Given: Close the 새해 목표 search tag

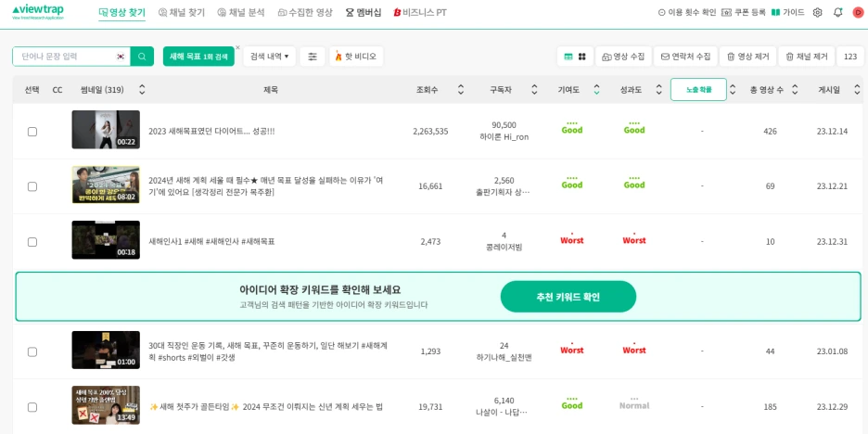Looking at the screenshot, I should tap(237, 47).
